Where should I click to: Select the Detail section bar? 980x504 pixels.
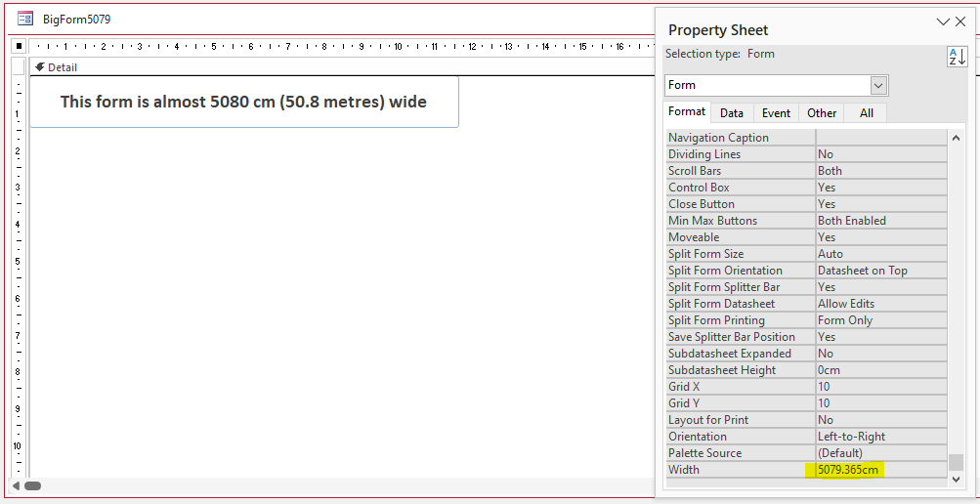coord(341,67)
